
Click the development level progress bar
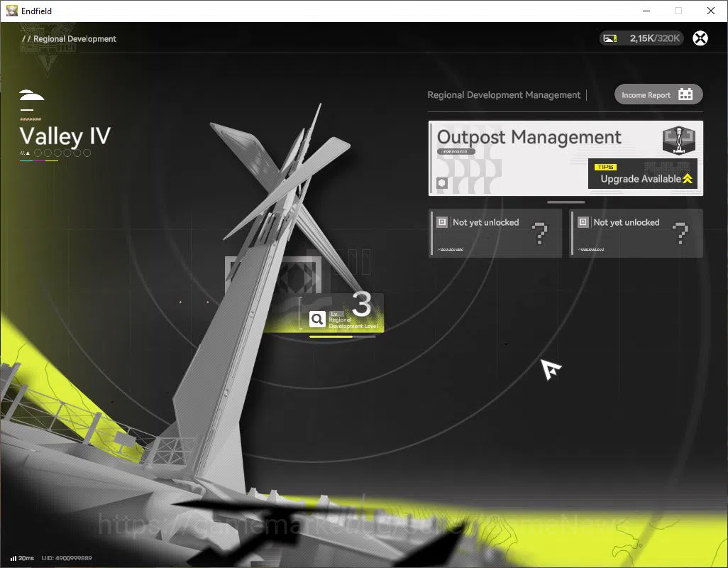click(x=342, y=337)
